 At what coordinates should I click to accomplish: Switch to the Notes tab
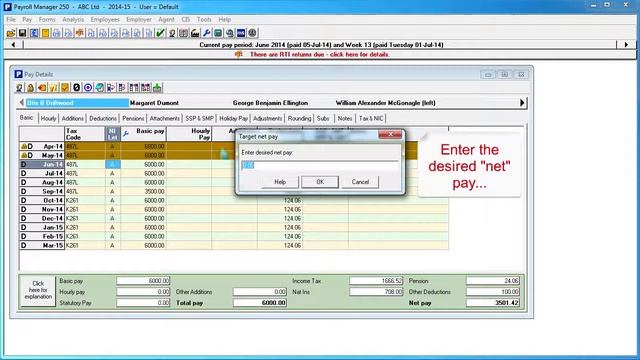coord(345,118)
